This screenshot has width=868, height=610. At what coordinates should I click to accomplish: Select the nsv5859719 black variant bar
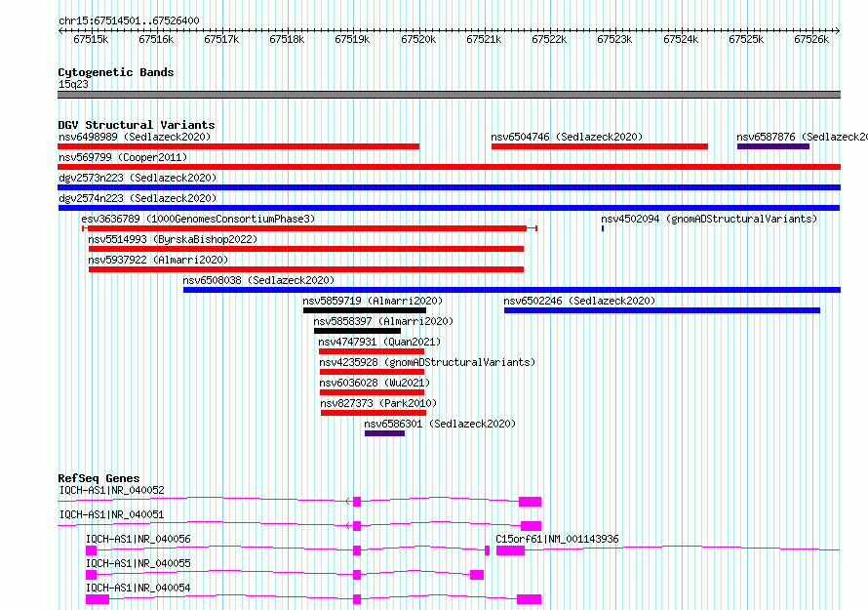[365, 310]
